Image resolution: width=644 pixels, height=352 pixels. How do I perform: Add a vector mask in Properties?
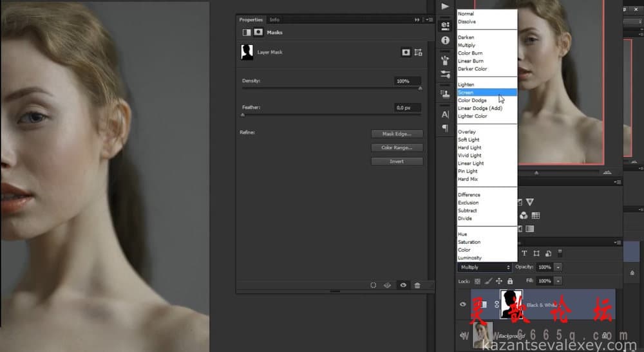418,52
